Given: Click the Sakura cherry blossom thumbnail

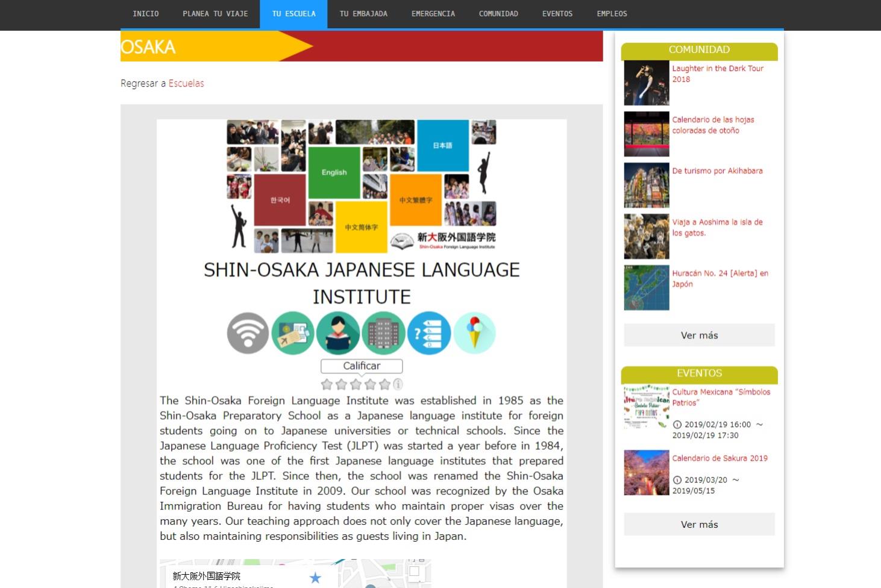Looking at the screenshot, I should [x=647, y=473].
